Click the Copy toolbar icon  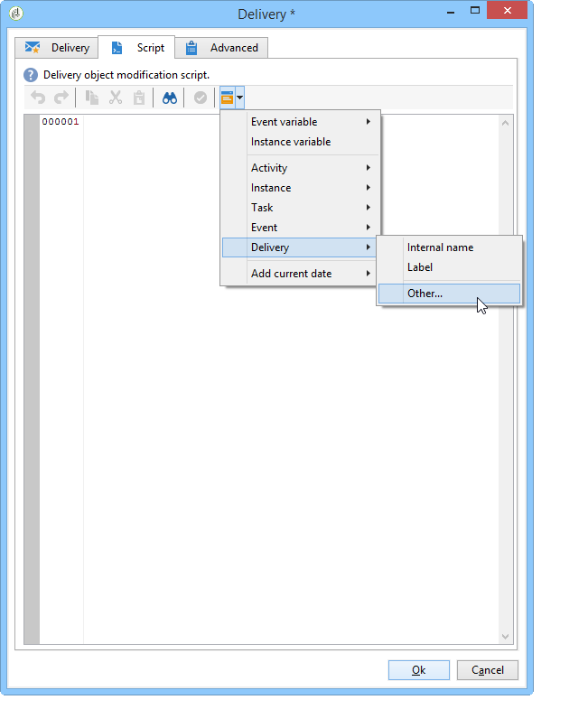(92, 98)
